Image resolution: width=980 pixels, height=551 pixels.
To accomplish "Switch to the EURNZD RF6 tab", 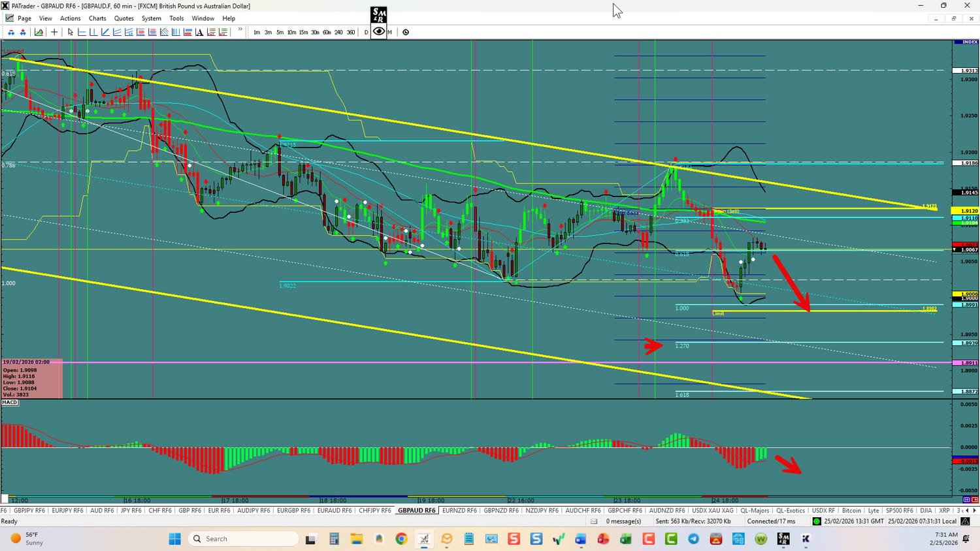I will coord(459,511).
